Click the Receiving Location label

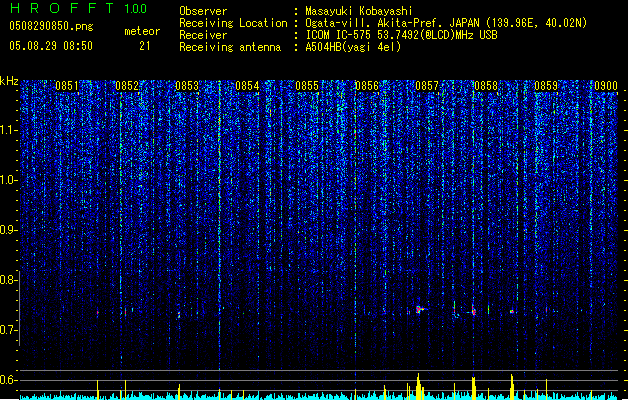[233, 23]
